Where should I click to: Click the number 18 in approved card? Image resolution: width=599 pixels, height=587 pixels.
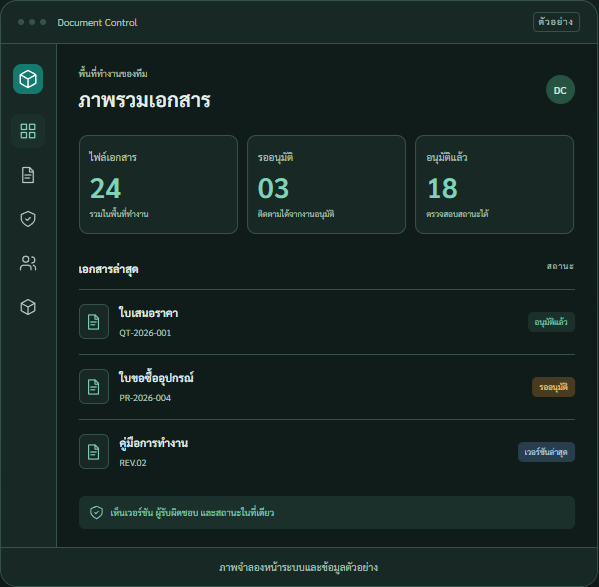442,188
